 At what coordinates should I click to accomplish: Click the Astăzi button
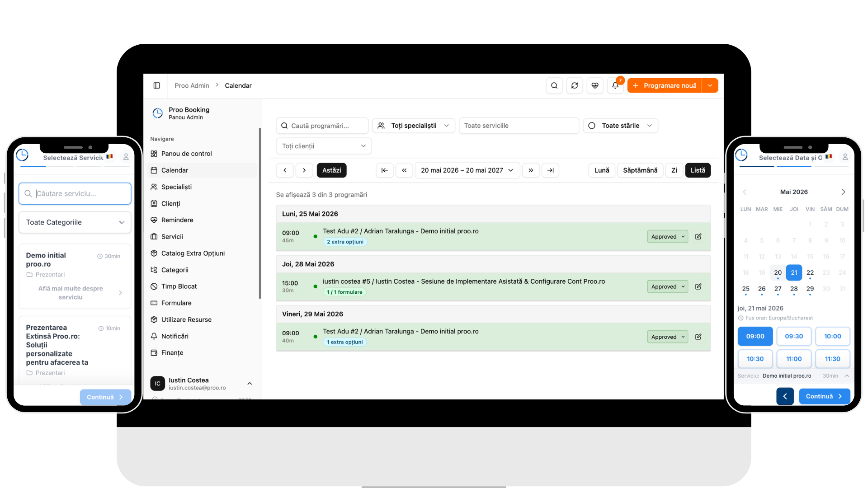tap(332, 170)
